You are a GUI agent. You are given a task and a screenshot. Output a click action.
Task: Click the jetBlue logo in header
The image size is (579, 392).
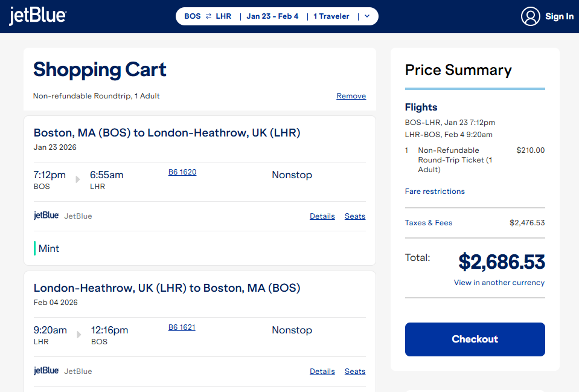pyautogui.click(x=37, y=16)
